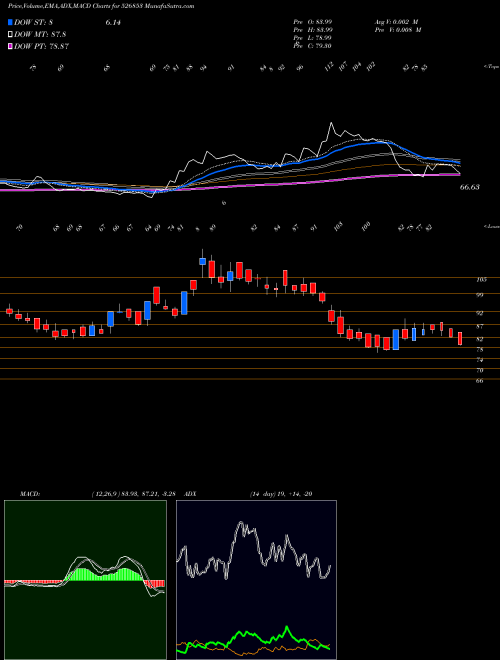
Task: Click the last red candlestick on the right
Action: 460,338
